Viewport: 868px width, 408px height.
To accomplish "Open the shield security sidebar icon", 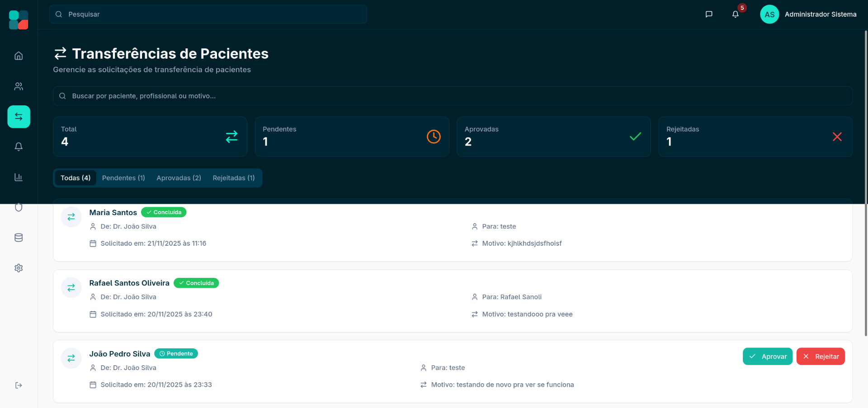I will pos(19,207).
